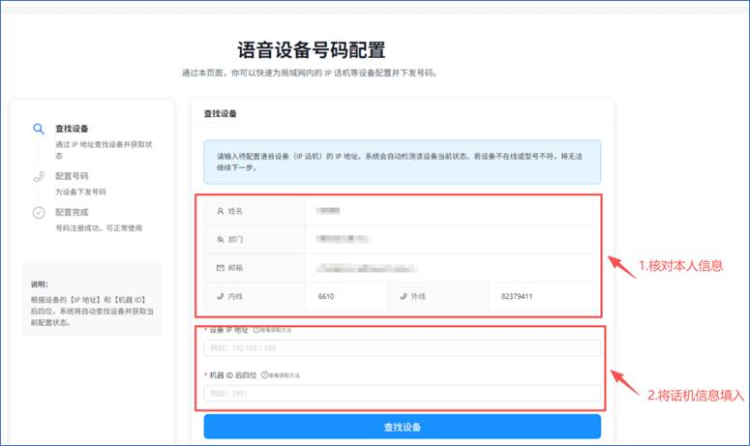Open 查看获取方法 link for device IP
The height and width of the screenshot is (446, 750).
point(278,329)
